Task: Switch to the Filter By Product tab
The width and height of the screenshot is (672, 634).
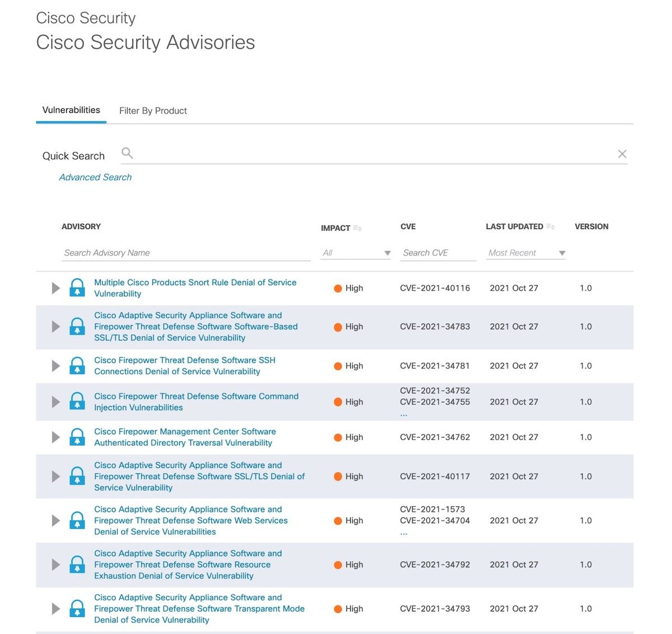Action: (153, 111)
